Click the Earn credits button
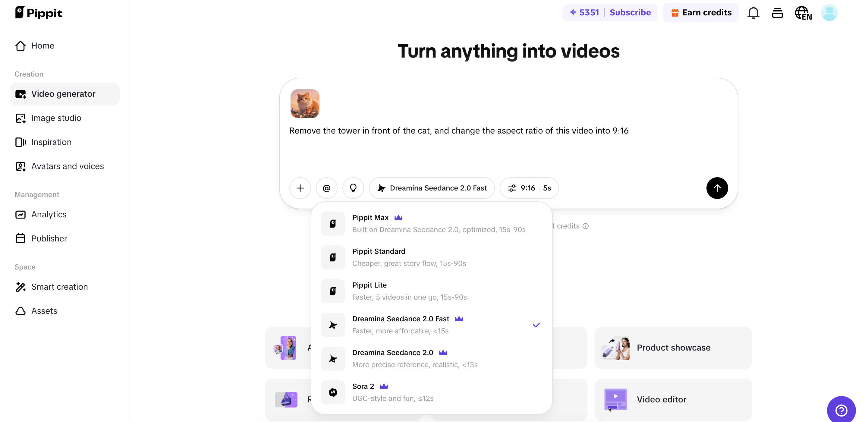Image resolution: width=868 pixels, height=422 pixels. (701, 12)
